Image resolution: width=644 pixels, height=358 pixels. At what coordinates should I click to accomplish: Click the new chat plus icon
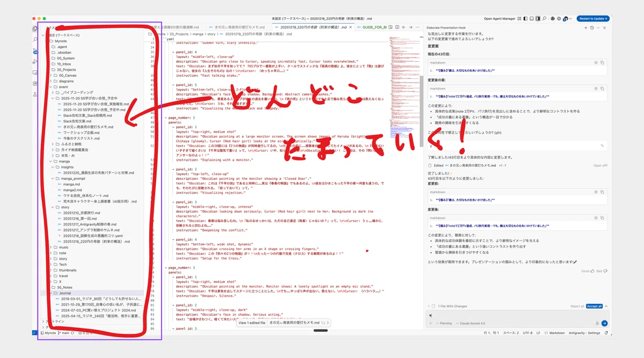pyautogui.click(x=586, y=28)
